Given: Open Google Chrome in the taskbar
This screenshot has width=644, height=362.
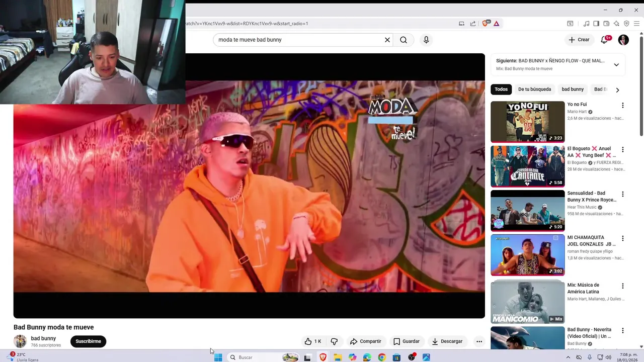Looking at the screenshot, I should point(382,357).
